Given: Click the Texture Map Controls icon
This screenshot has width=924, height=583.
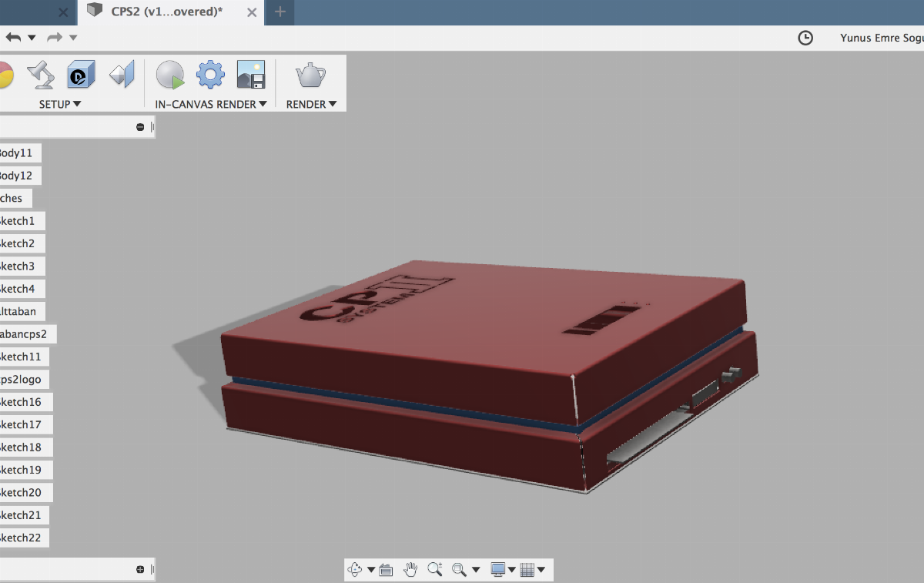Looking at the screenshot, I should click(x=122, y=75).
